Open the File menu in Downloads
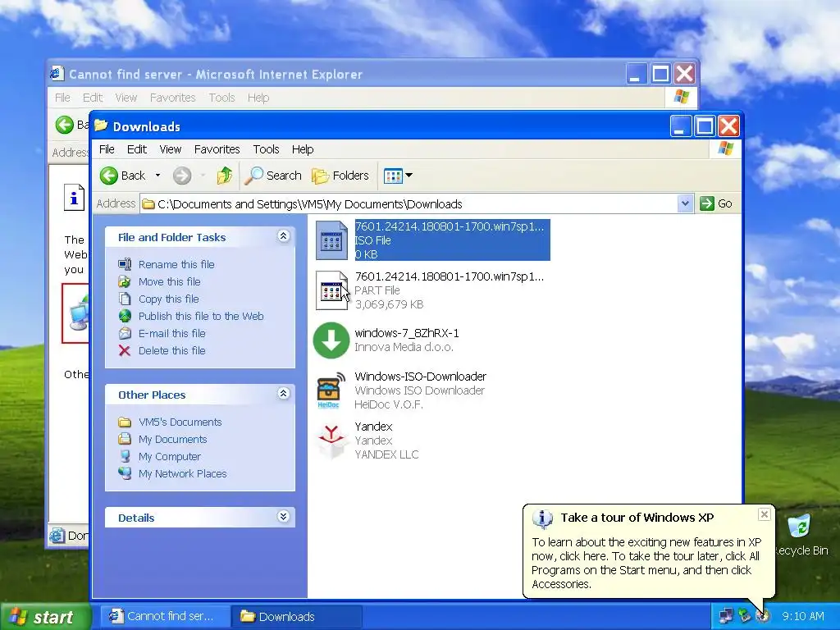This screenshot has height=630, width=840. click(x=107, y=149)
